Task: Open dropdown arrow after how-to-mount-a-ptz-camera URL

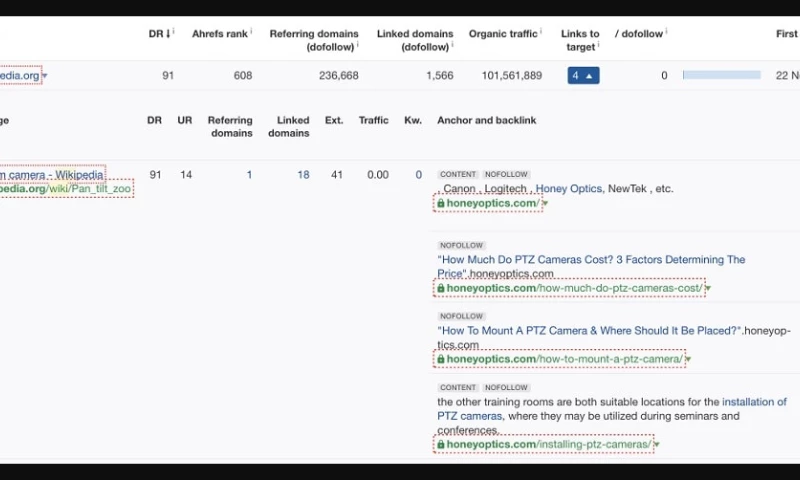Action: tap(688, 360)
